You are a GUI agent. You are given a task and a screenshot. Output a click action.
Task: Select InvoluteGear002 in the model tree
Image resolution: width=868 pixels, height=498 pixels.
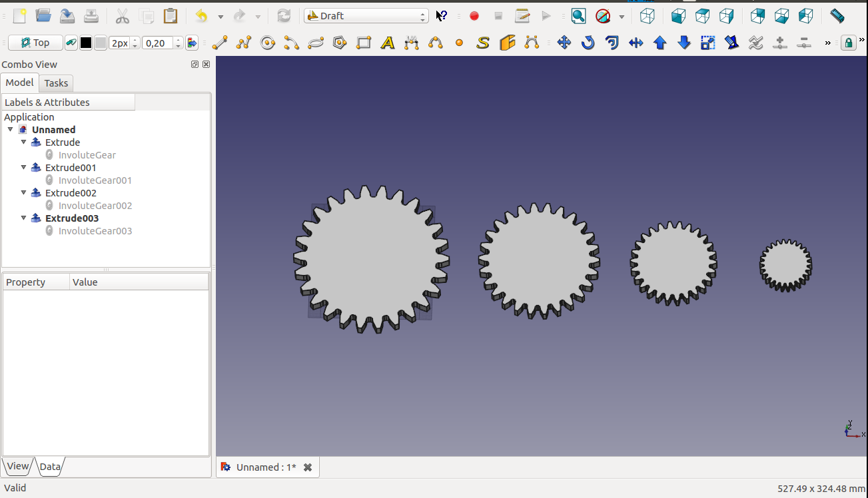95,206
